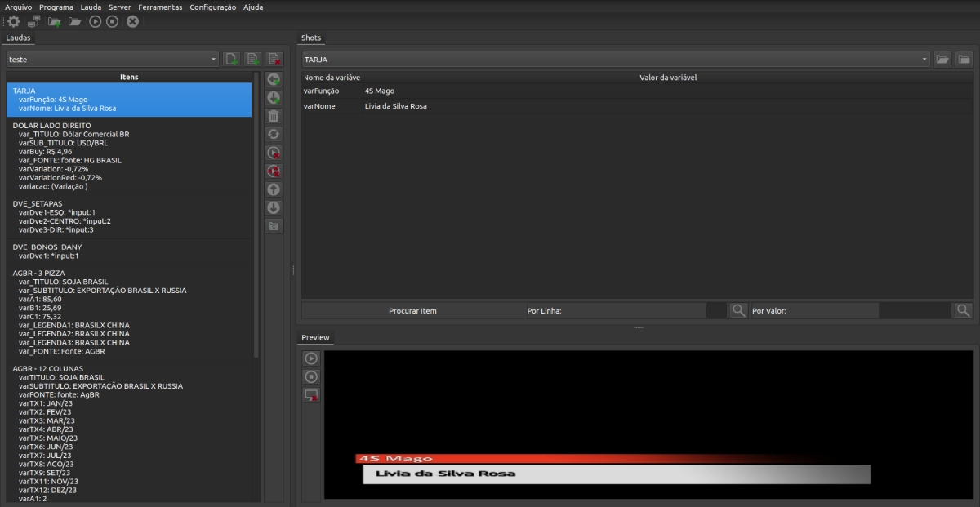Viewport: 980px width, 507px height.
Task: Open the TARJA shot dropdown
Action: tap(925, 60)
